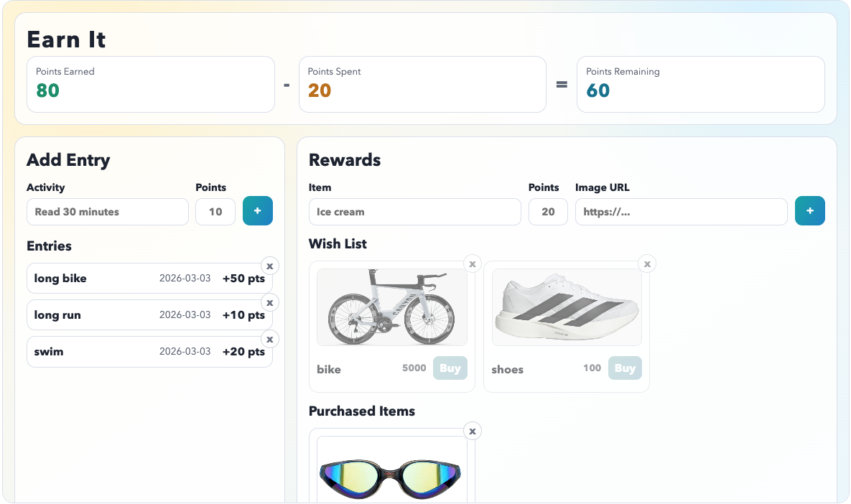Click plus button to add reward
The height and width of the screenshot is (504, 851).
tap(809, 212)
